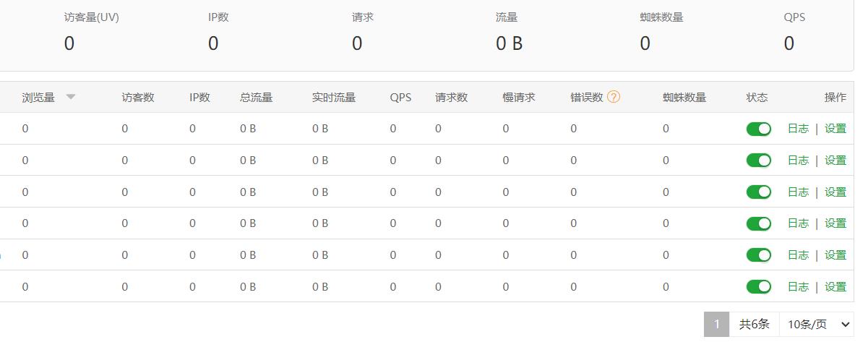
Task: Open the 10条/页 page size dropdown
Action: [x=816, y=325]
